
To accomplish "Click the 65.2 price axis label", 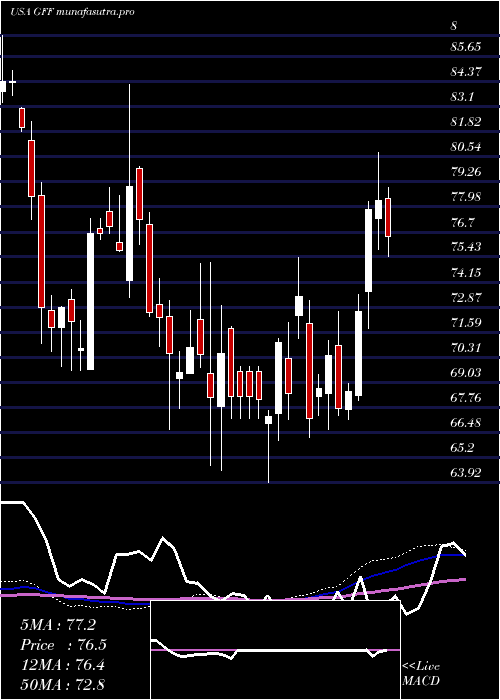I will point(462,447).
